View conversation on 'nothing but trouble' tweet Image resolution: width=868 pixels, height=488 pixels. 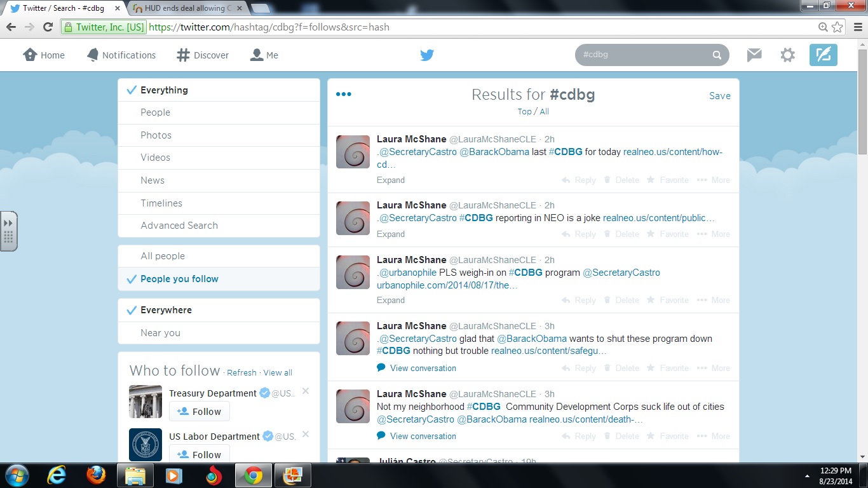(417, 368)
